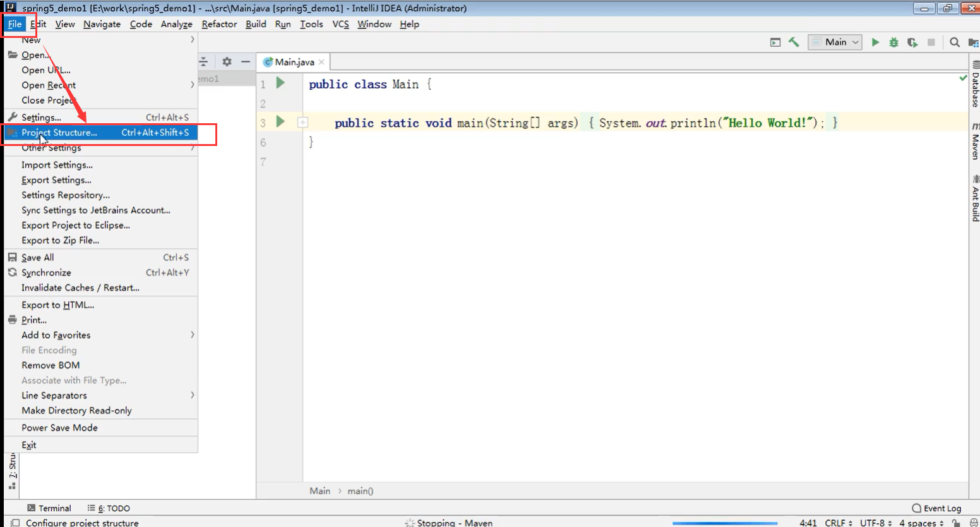
Task: Select Invalidate Caches / Restart...
Action: (101, 288)
